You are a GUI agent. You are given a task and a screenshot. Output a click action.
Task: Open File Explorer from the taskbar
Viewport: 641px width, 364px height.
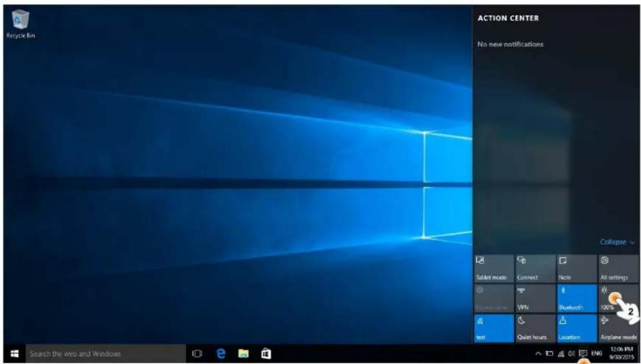tap(243, 353)
